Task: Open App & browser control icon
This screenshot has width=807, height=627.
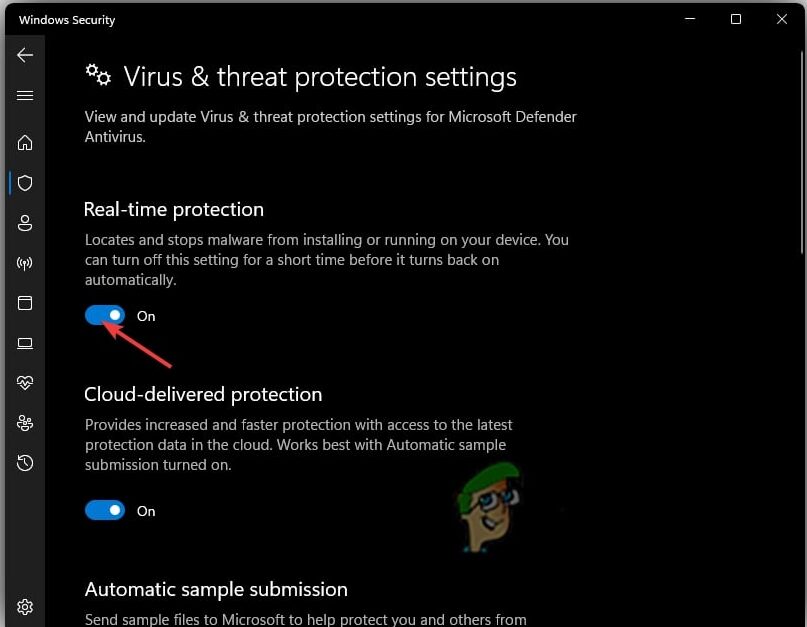Action: (x=25, y=303)
